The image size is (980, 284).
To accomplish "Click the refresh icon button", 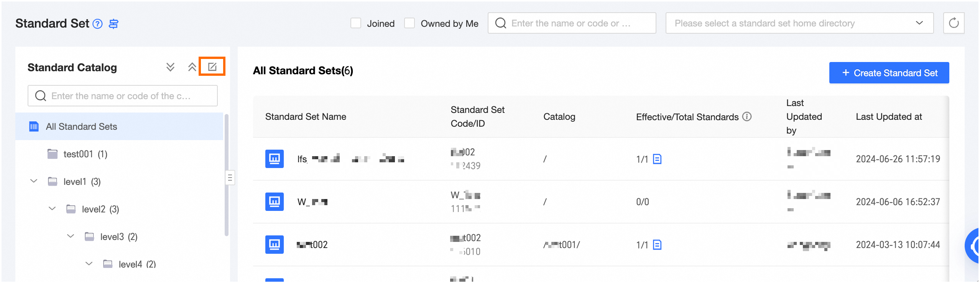I will pos(954,23).
